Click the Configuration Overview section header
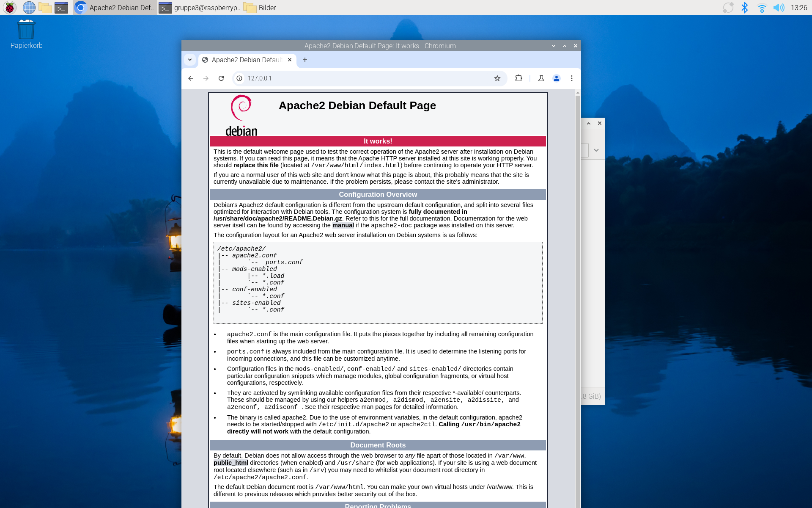Image resolution: width=812 pixels, height=508 pixels. pos(378,195)
